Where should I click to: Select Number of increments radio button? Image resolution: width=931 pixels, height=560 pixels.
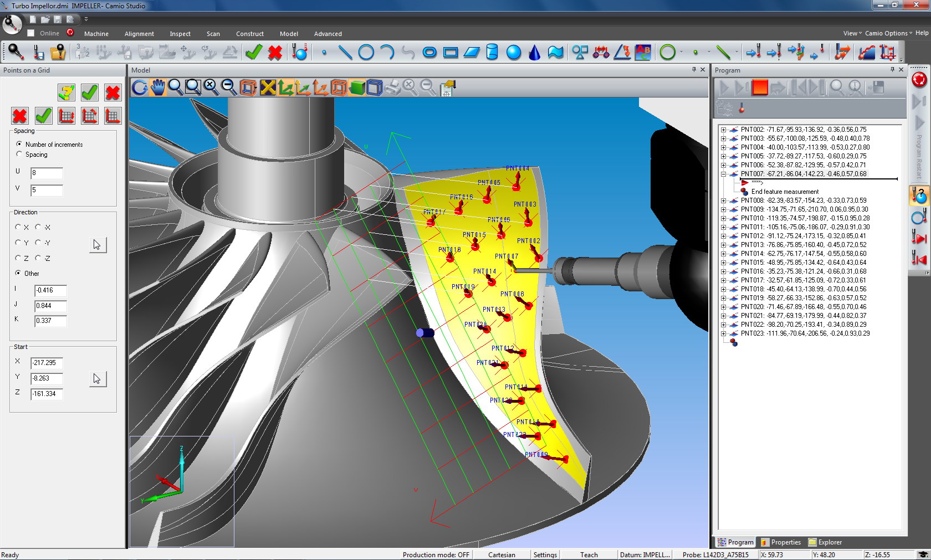pyautogui.click(x=19, y=144)
